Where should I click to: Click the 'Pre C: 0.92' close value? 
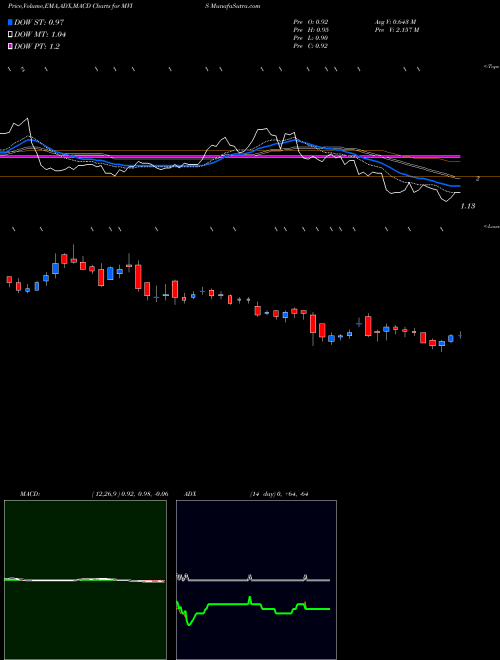tap(311, 46)
